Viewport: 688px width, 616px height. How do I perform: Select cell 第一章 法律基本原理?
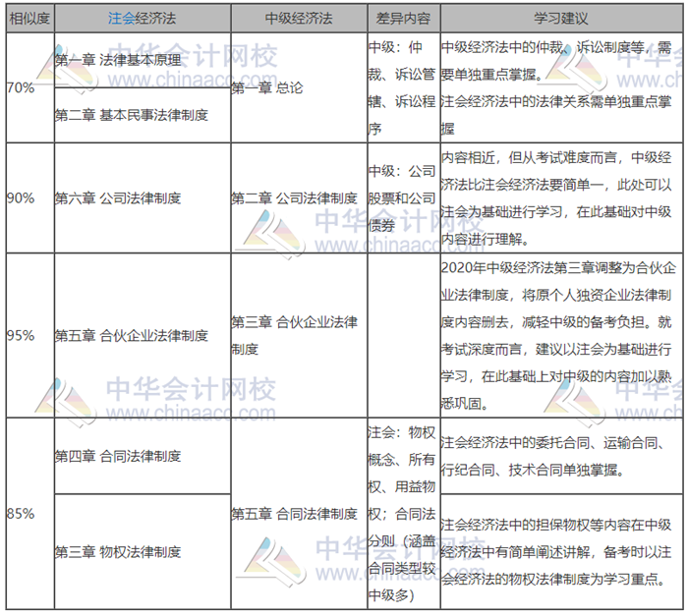point(143,60)
